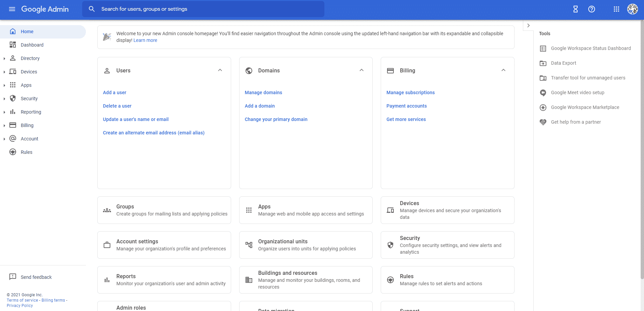The height and width of the screenshot is (311, 644).
Task: Collapse the Billing card
Action: point(503,70)
